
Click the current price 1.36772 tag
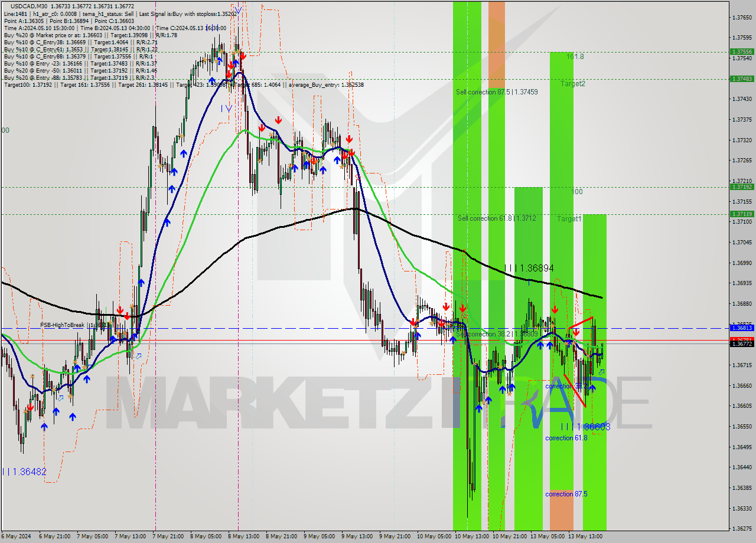(741, 344)
